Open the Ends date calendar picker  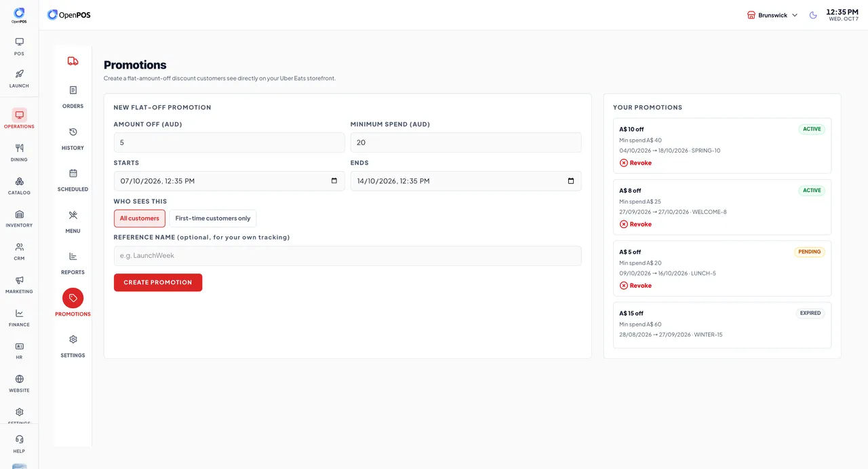(571, 181)
